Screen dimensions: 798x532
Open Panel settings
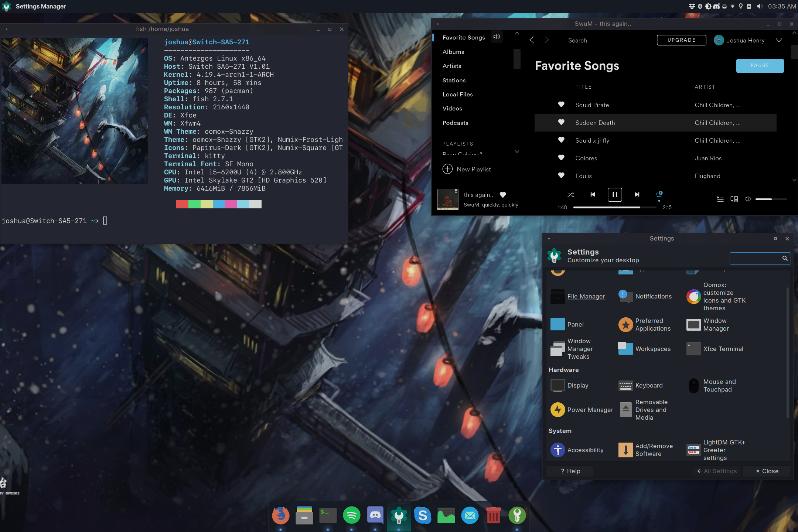click(567, 324)
